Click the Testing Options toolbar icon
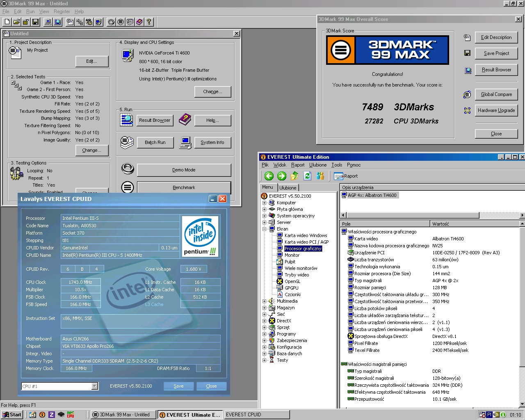This screenshot has height=420, width=525. coord(89,22)
